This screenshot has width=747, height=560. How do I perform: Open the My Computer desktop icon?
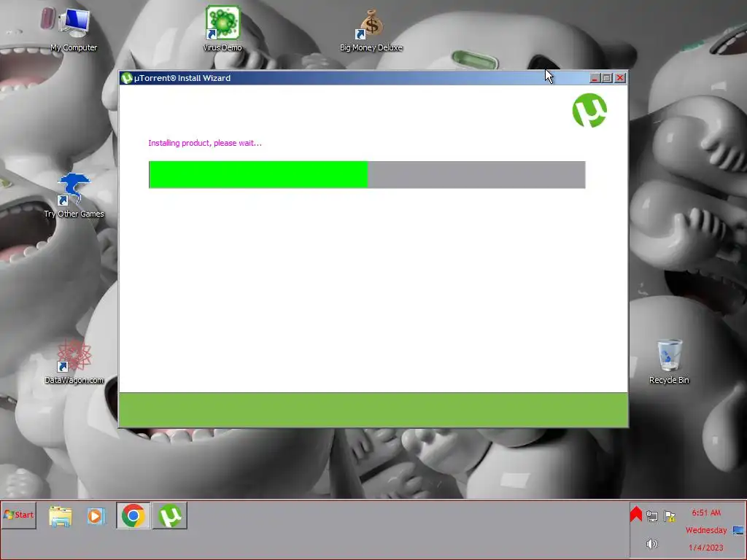click(74, 28)
